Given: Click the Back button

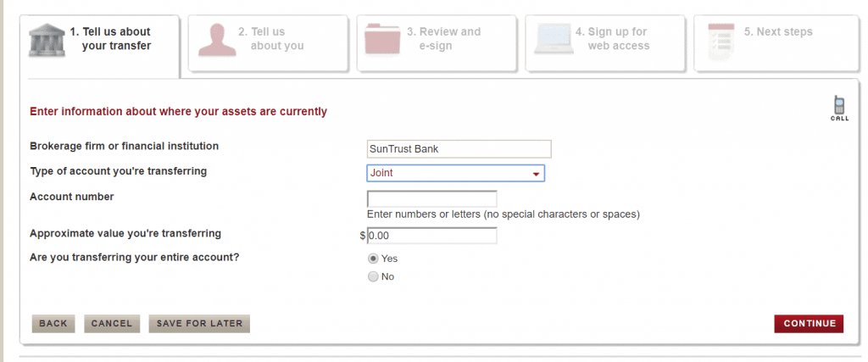Looking at the screenshot, I should tap(53, 324).
